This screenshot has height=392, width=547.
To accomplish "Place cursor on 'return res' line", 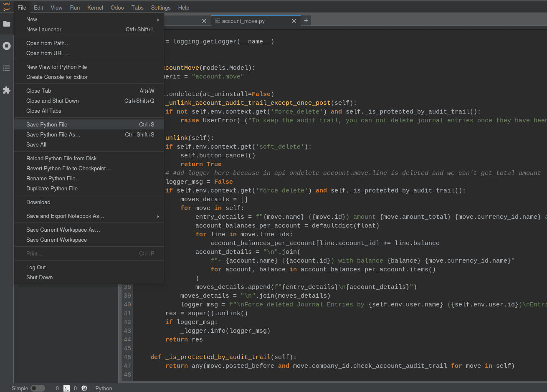I will click(184, 339).
